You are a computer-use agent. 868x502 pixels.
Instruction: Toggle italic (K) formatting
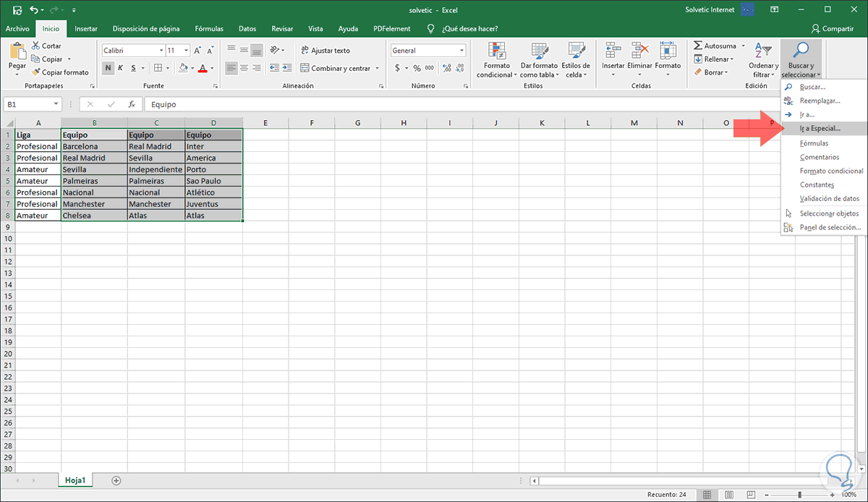point(121,68)
